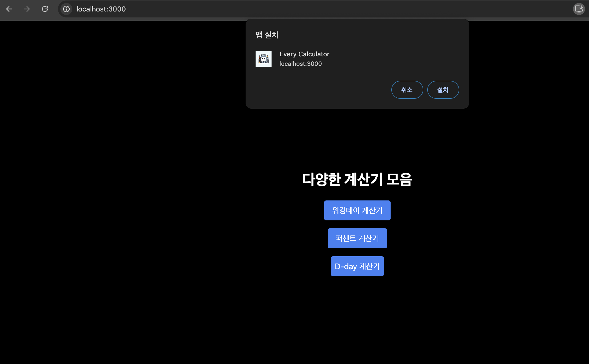
Task: Click the browser forward arrow
Action: point(27,9)
